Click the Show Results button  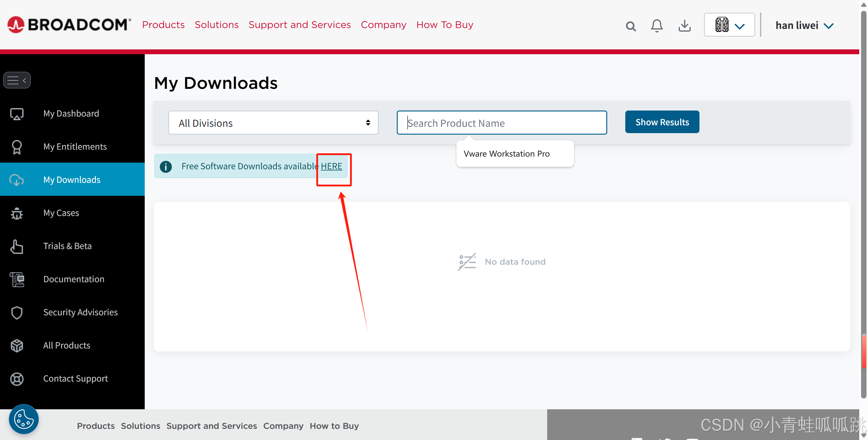point(662,122)
